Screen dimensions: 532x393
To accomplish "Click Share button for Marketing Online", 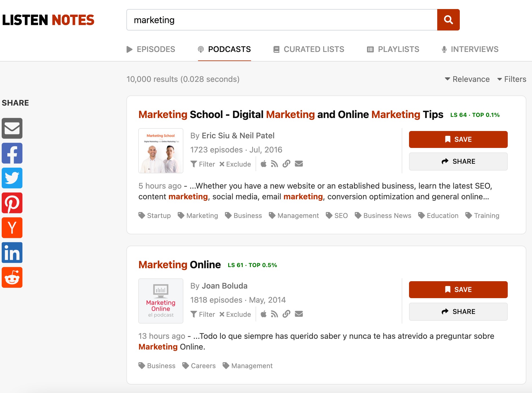I will 458,312.
